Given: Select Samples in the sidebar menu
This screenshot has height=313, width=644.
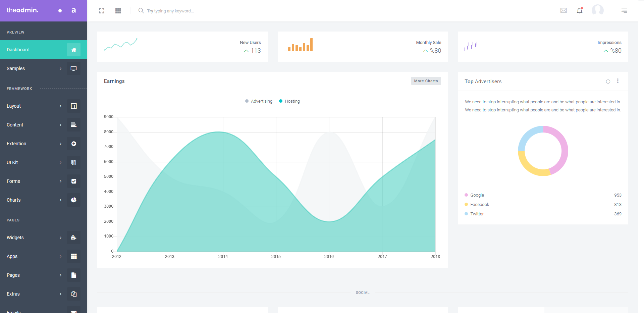Looking at the screenshot, I should tap(16, 68).
